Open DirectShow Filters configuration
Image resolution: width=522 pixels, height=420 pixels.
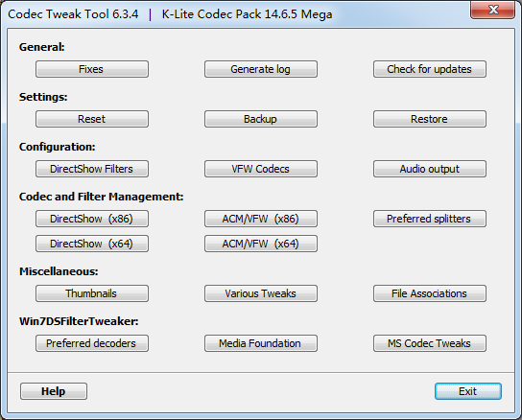92,169
